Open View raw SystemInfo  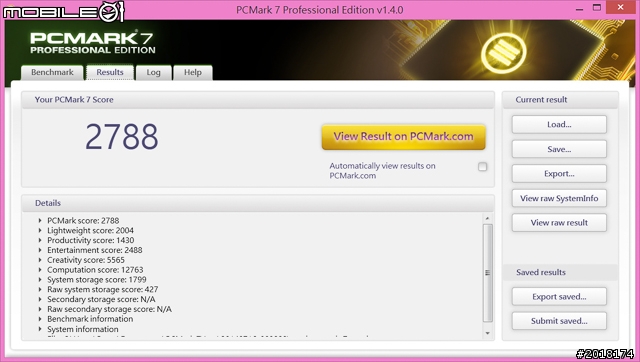(x=559, y=198)
